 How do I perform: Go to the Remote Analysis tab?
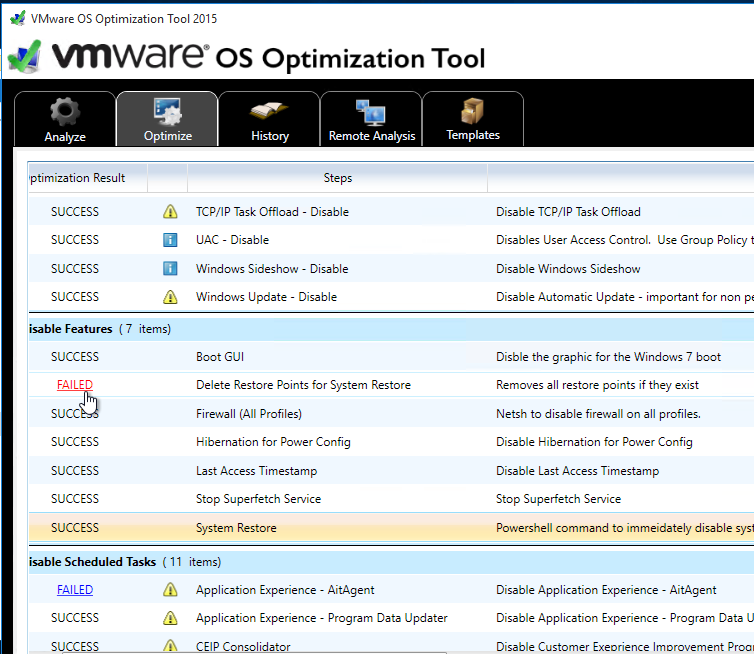(x=371, y=119)
